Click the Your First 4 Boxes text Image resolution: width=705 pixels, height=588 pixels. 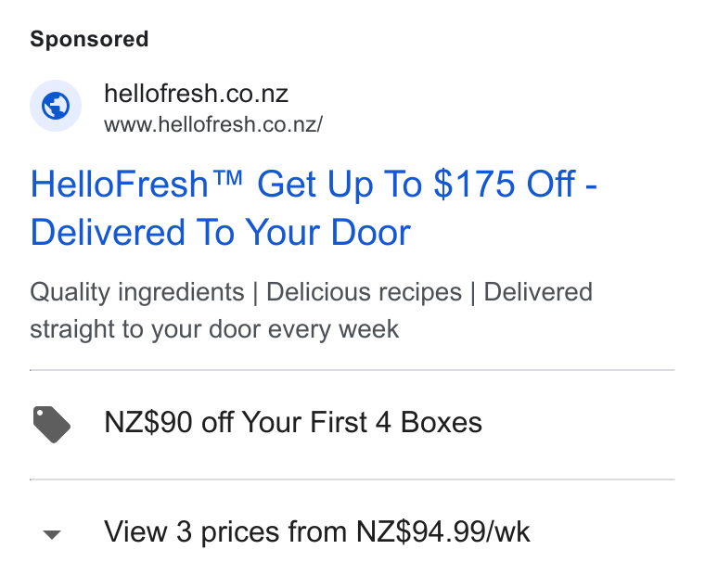coord(362,423)
